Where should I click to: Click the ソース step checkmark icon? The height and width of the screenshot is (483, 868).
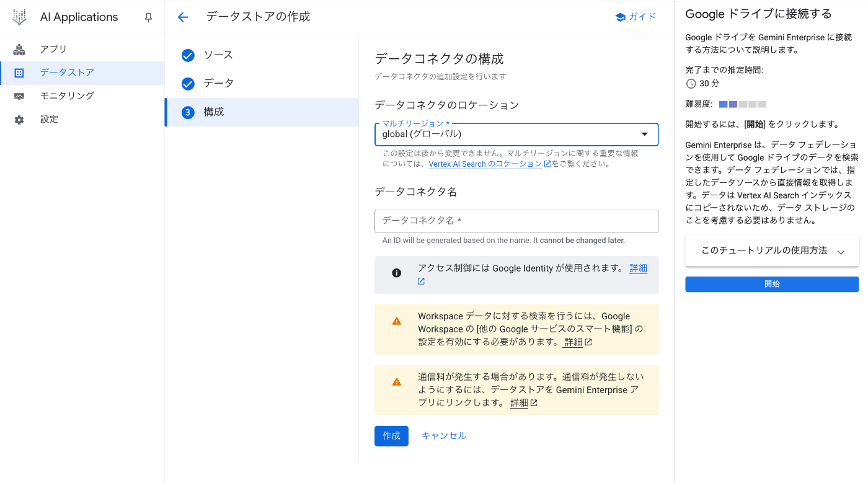coord(188,56)
